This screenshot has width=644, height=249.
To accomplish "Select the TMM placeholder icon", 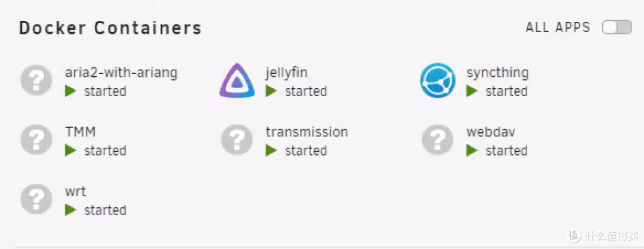I will (36, 140).
